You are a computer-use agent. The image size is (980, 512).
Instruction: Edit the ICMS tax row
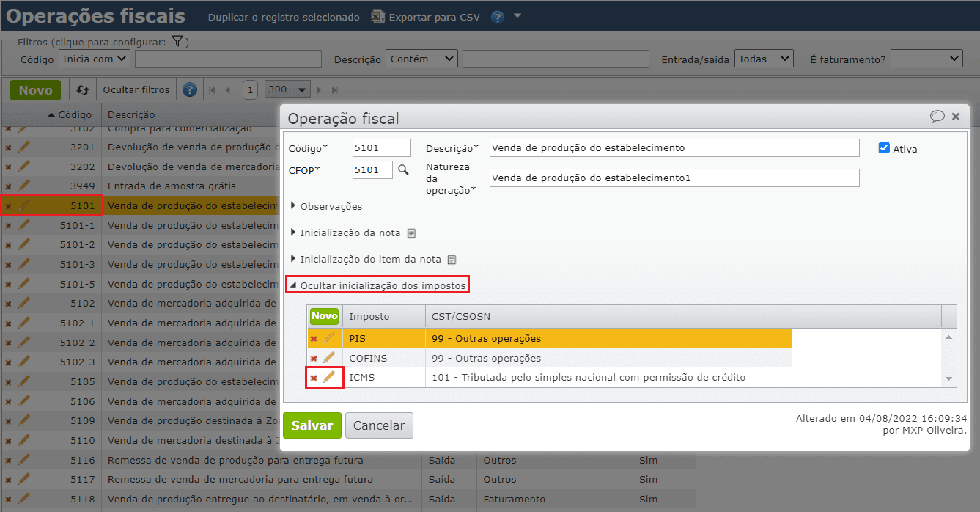click(329, 377)
